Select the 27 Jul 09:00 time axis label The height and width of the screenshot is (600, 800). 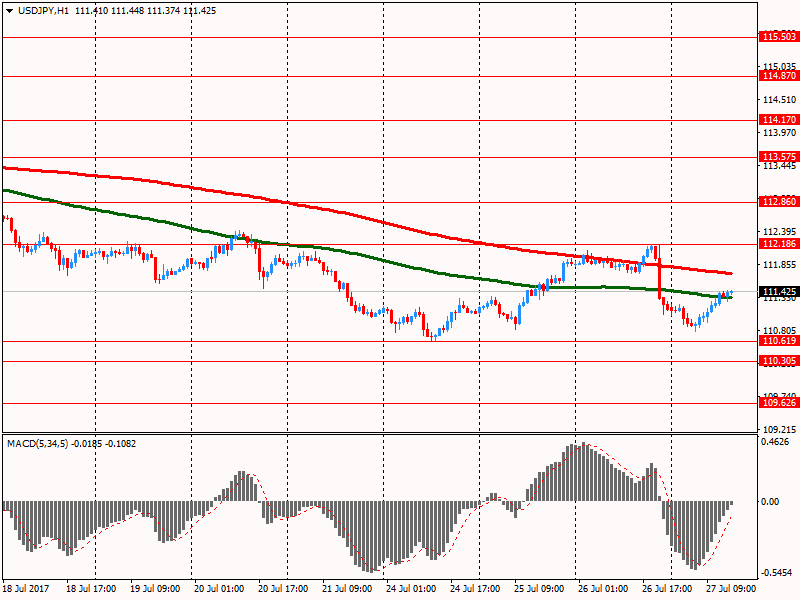731,589
